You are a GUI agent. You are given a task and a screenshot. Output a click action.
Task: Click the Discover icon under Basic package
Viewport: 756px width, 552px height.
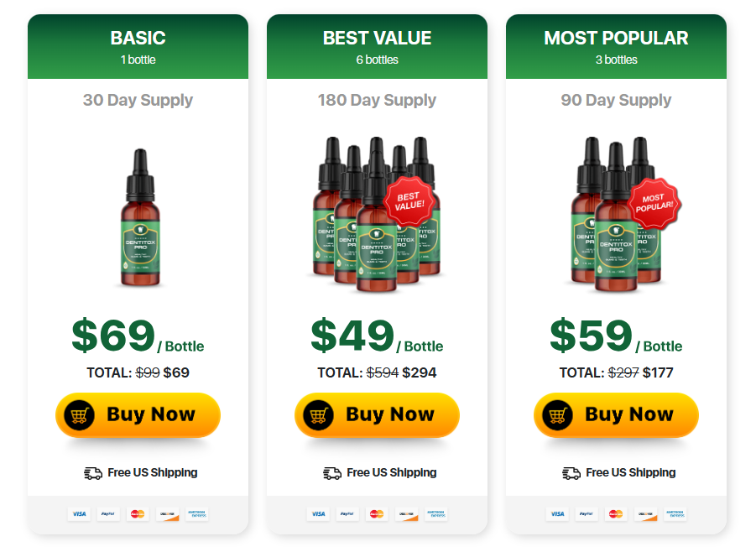[168, 514]
